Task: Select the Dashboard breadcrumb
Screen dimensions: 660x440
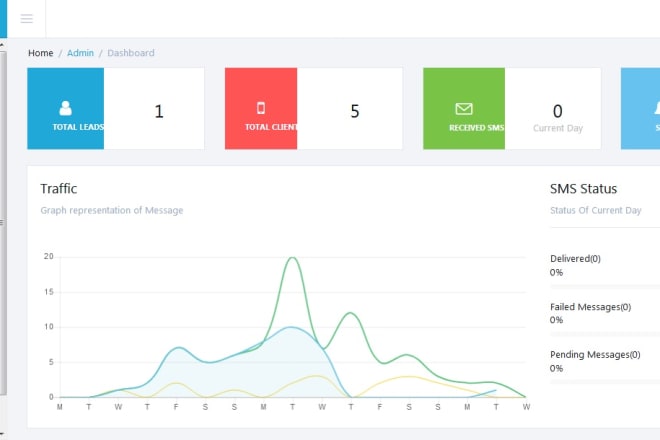Action: pos(131,53)
